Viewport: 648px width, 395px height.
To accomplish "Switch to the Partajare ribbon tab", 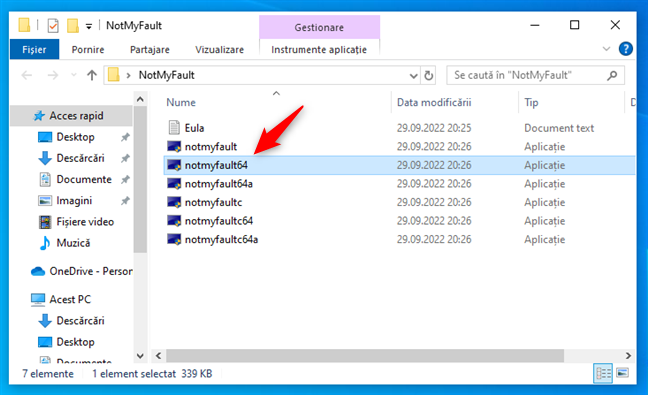I will [x=150, y=50].
